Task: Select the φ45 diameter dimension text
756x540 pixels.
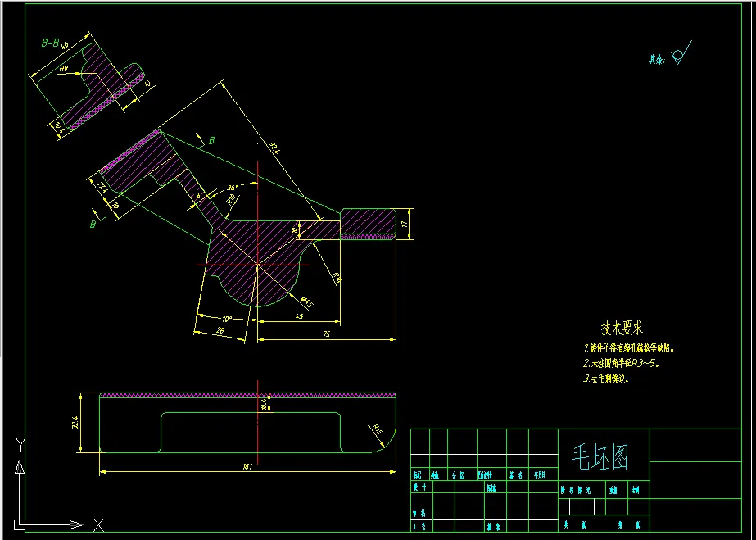Action: pos(307,302)
